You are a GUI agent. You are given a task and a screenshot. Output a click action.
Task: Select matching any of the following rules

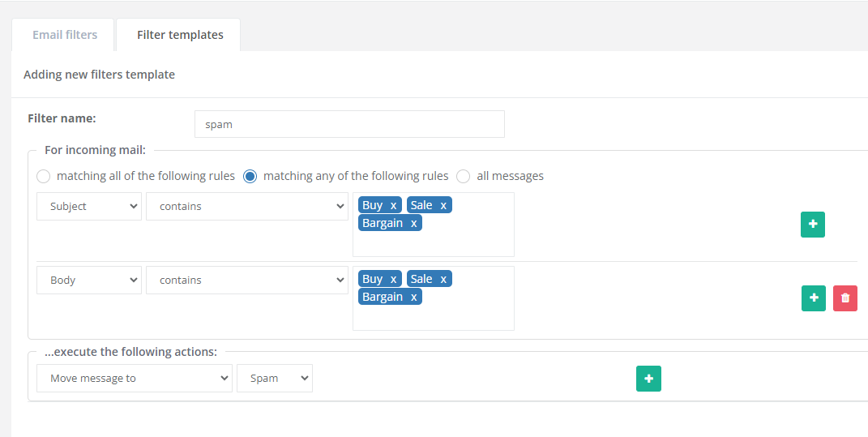point(250,176)
